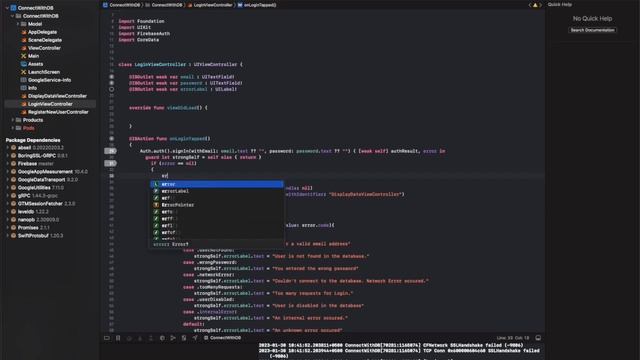Viewport: 640px width, 360px height.
Task: Expand the BoringSSL-GRPC package
Action: (8, 156)
